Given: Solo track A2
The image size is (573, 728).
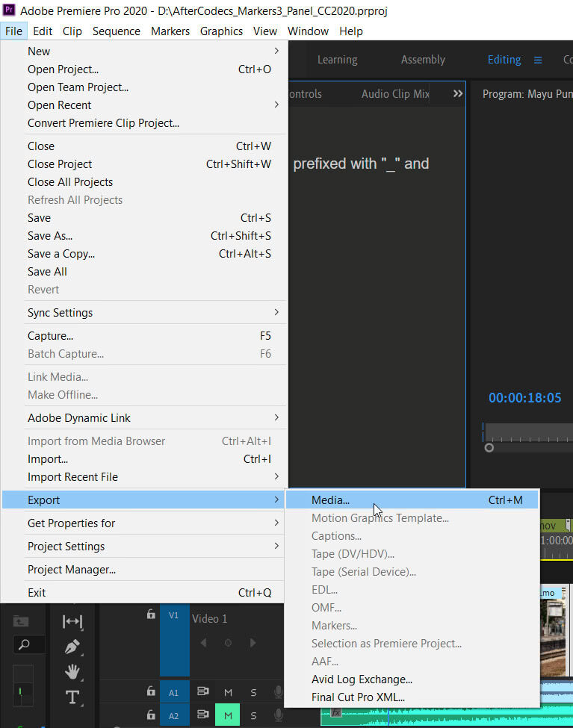Looking at the screenshot, I should [253, 715].
